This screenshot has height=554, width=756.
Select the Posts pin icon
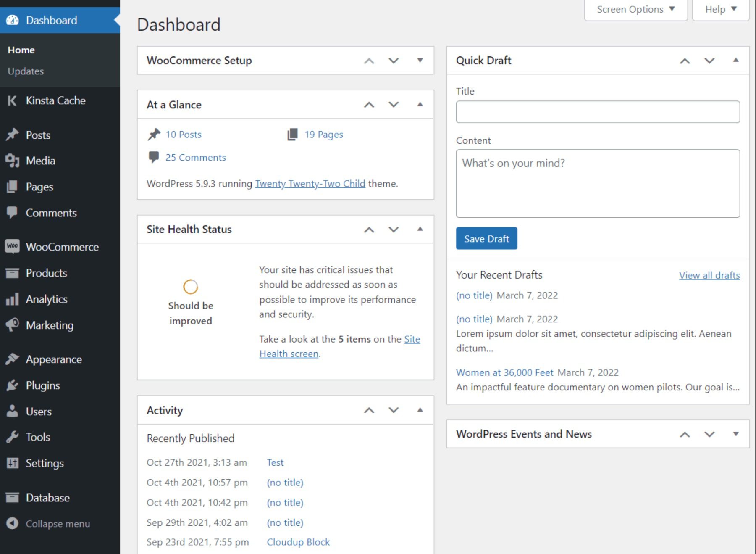[x=13, y=135]
